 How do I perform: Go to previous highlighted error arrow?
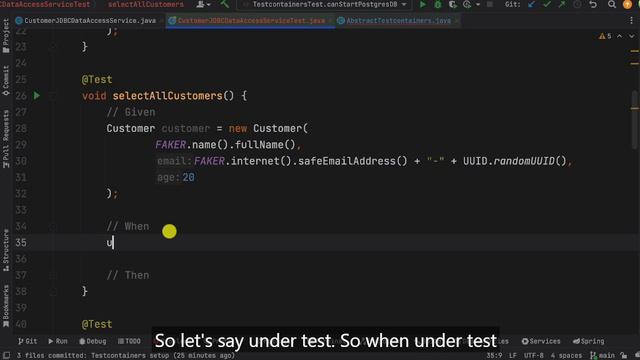click(x=620, y=36)
